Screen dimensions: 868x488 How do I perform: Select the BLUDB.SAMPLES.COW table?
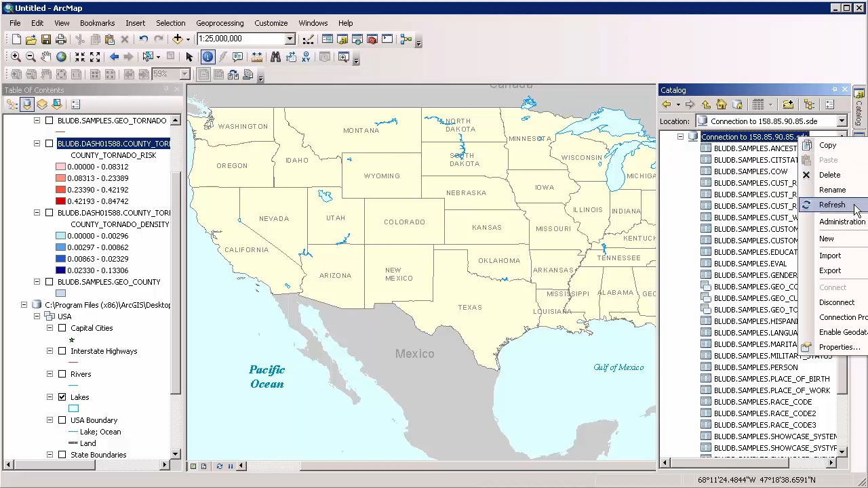[750, 171]
